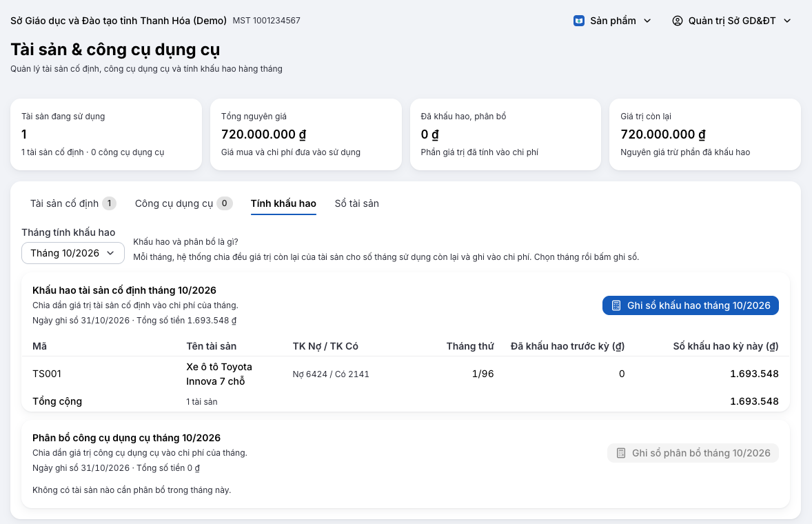
Task: Select asset code TS001 in the table
Action: pos(47,374)
